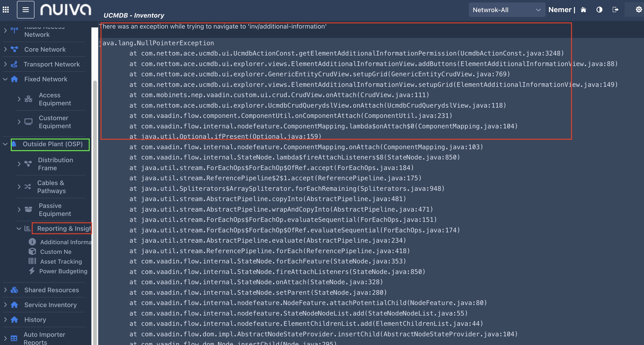Click the Auto Importer Reports table icon
This screenshot has height=345, width=644.
tap(14, 338)
